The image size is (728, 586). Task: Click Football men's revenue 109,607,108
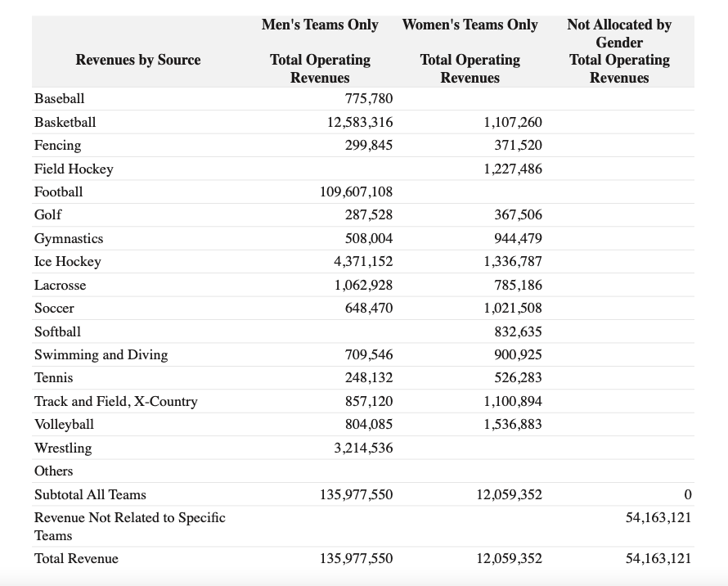pos(356,192)
